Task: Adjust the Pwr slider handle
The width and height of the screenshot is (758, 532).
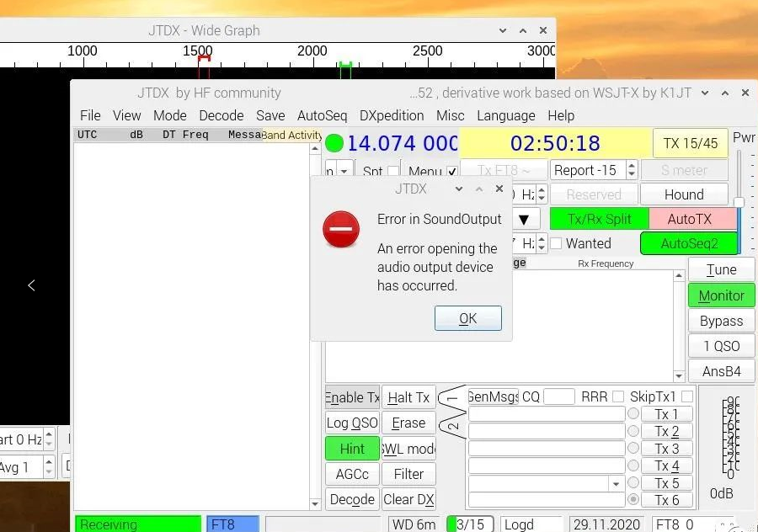Action: 739,202
